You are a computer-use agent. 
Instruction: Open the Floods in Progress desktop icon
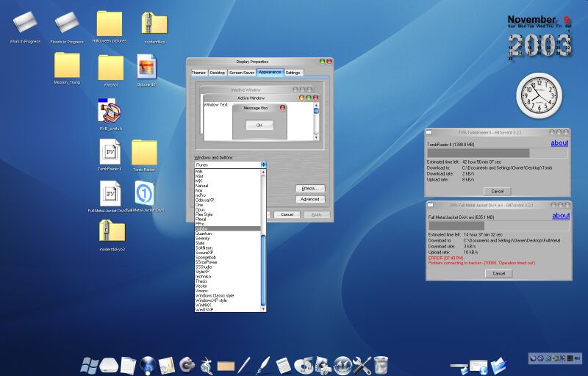pyautogui.click(x=67, y=23)
